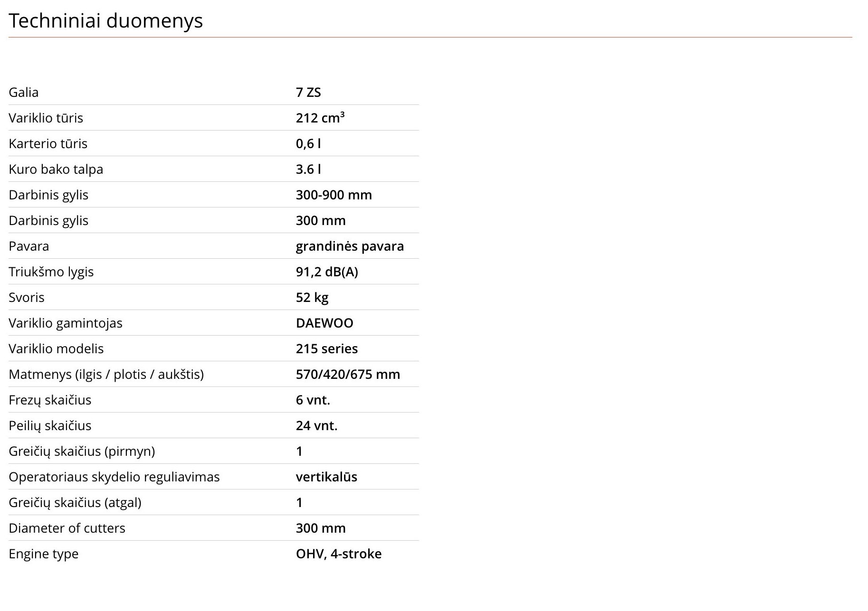Select the OHV, 4-stroke engine type value
This screenshot has width=868, height=611.
pos(339,554)
